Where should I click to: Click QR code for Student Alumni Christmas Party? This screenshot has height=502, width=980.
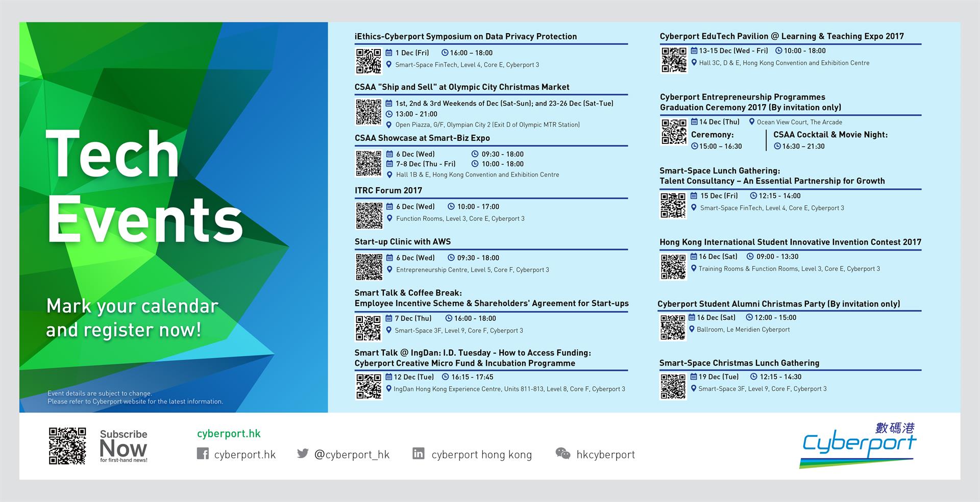673,327
